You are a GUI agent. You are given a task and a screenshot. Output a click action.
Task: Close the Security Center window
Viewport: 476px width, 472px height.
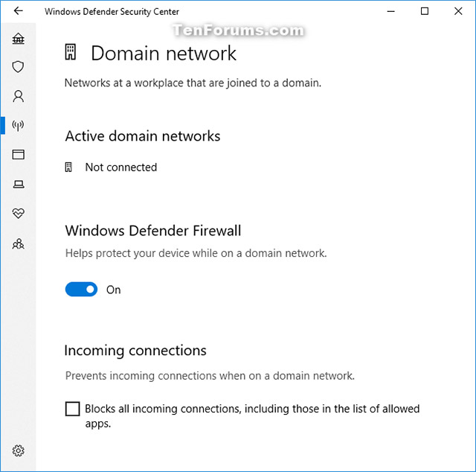coord(458,11)
